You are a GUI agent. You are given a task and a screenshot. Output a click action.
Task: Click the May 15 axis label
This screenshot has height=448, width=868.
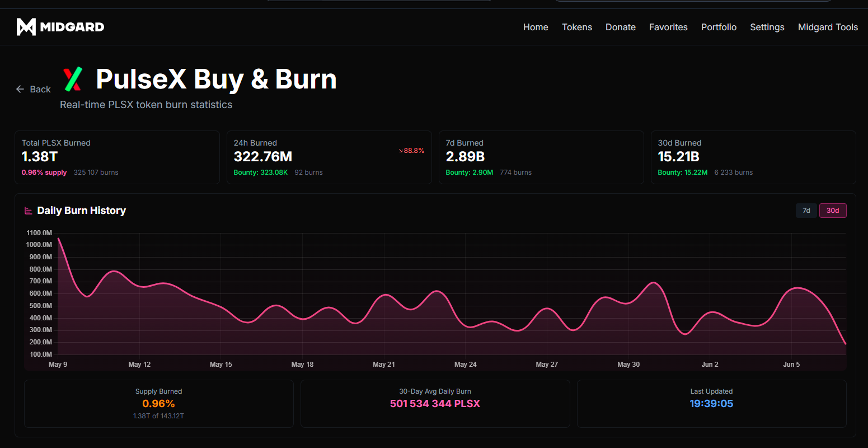click(221, 365)
